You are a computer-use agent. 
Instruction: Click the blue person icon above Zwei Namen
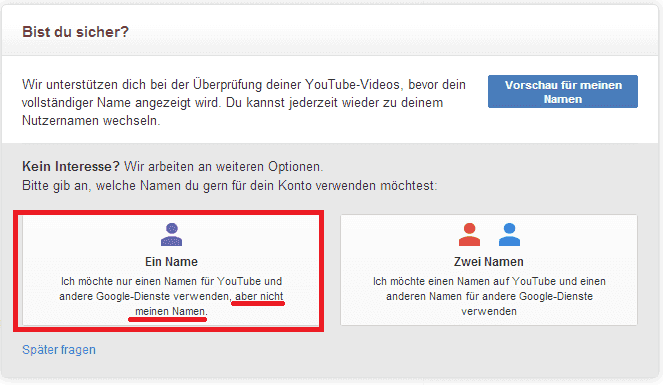(509, 235)
